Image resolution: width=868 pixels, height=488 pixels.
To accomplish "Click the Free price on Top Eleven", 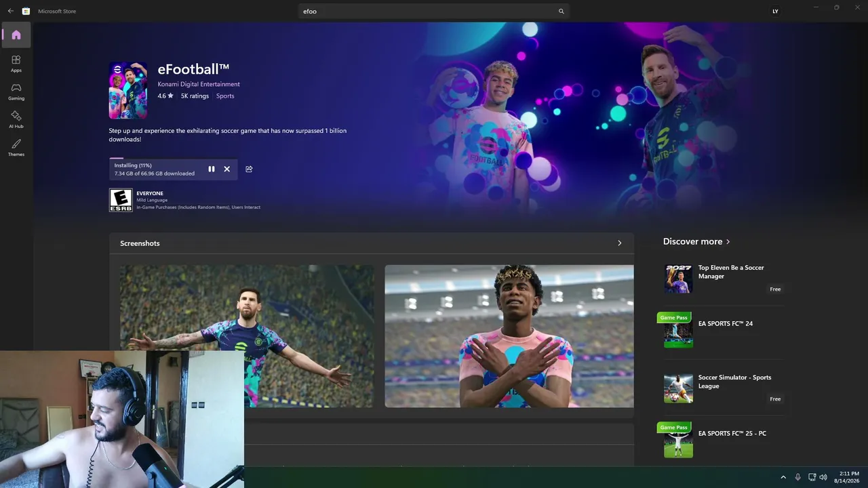I will click(775, 289).
